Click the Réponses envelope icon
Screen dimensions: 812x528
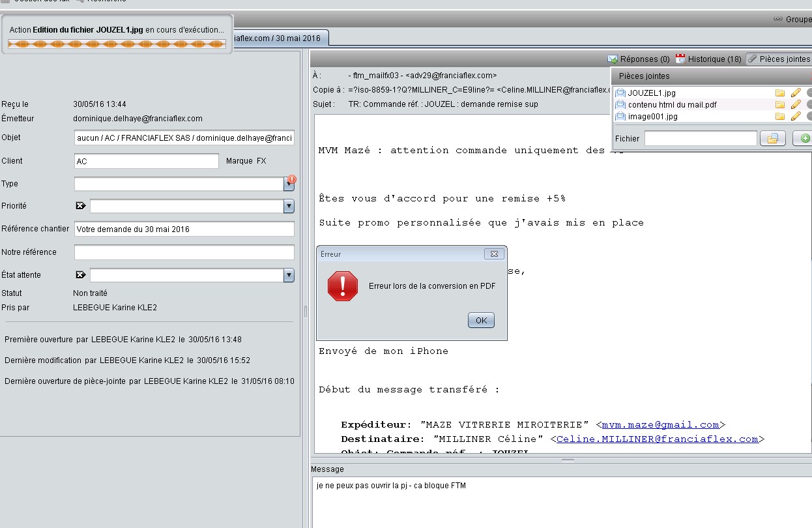(x=613, y=59)
